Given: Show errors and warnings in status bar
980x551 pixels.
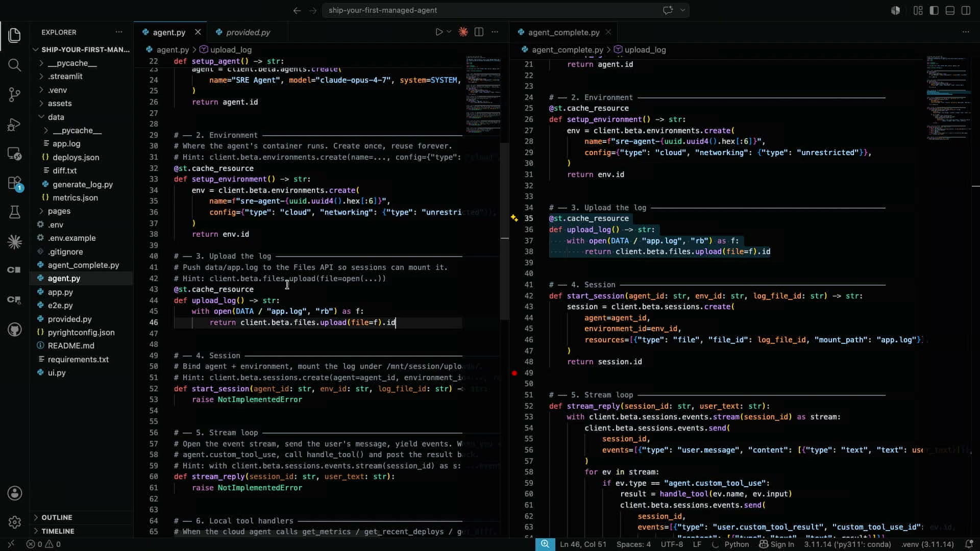Looking at the screenshot, I should coord(43,544).
